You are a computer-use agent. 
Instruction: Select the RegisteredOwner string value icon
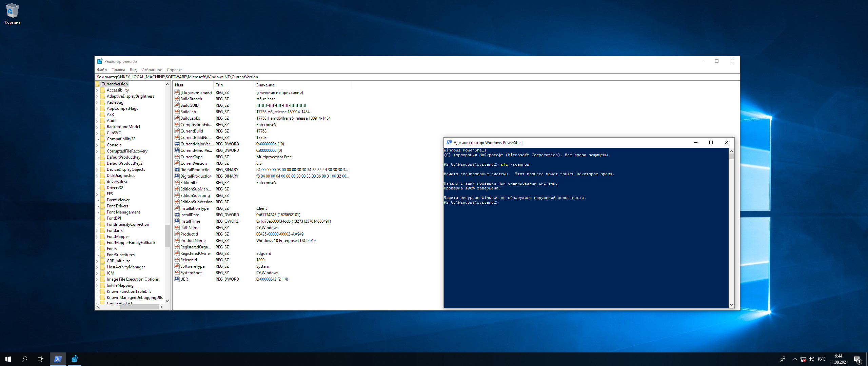pos(177,253)
